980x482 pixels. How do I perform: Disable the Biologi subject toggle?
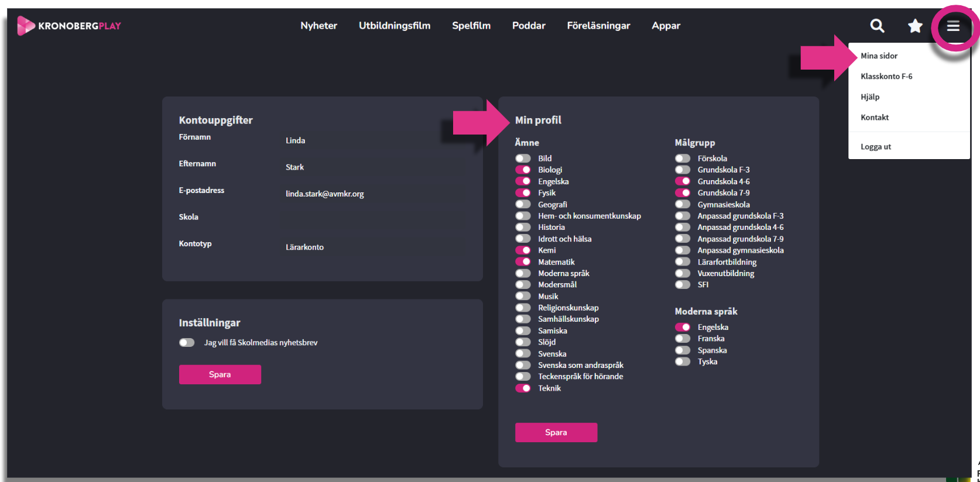pyautogui.click(x=523, y=170)
